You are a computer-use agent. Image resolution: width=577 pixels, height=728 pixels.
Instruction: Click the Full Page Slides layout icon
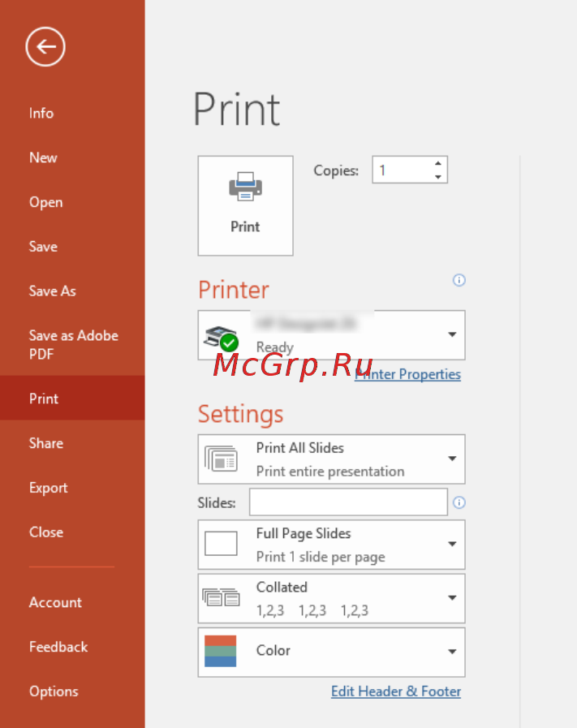pyautogui.click(x=221, y=544)
